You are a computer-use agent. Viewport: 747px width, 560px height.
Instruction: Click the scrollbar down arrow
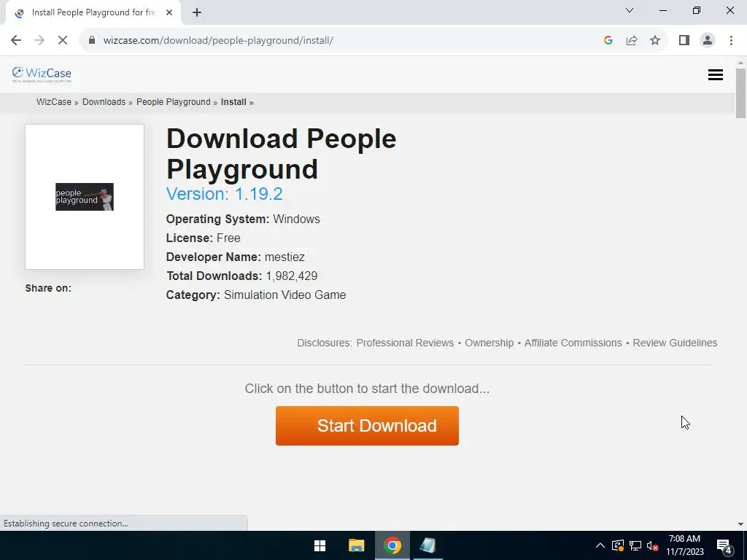click(x=740, y=524)
